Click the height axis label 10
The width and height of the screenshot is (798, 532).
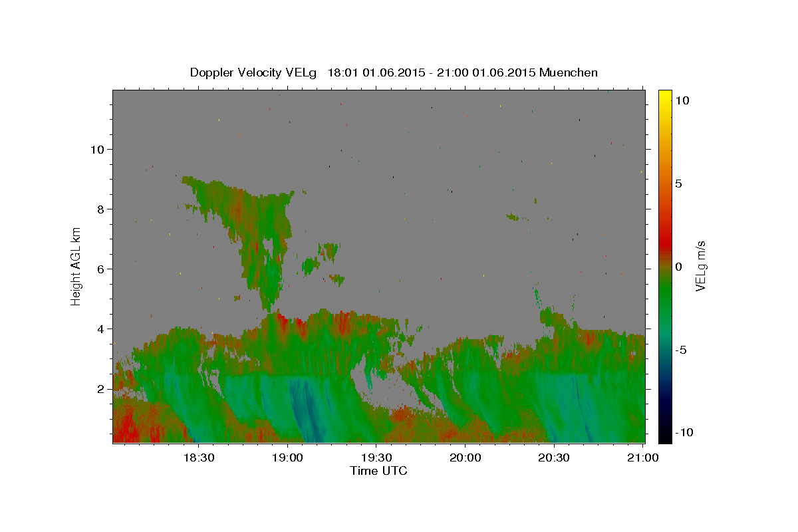coord(98,150)
